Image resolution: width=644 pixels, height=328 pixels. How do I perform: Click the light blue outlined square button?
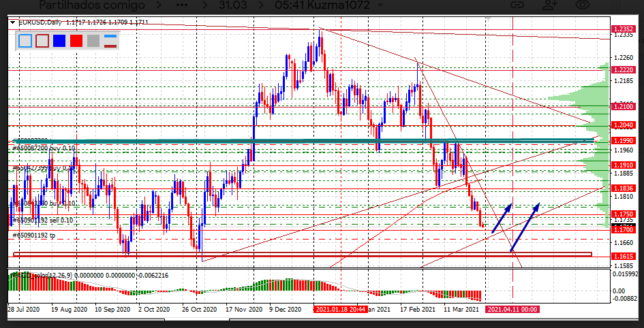coord(25,40)
